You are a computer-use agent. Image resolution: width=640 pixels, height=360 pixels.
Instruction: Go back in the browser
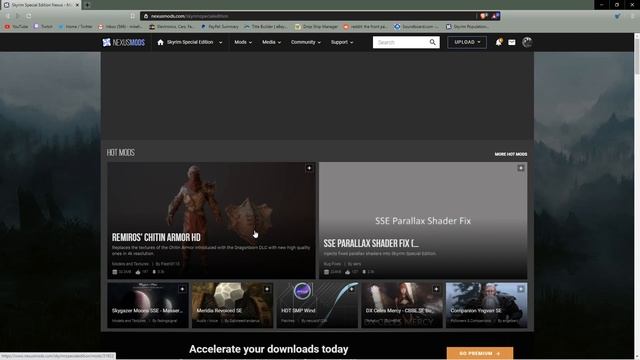coord(7,16)
